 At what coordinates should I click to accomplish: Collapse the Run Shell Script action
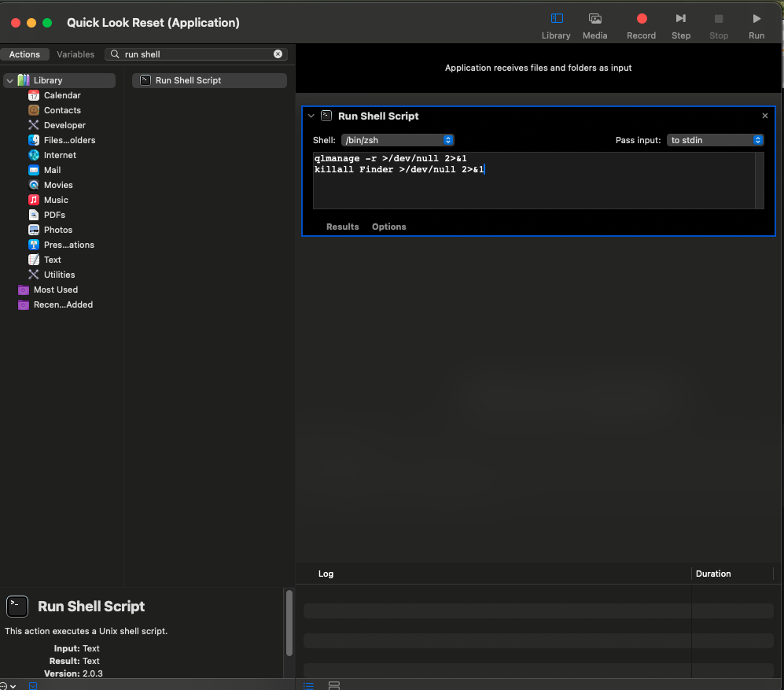click(x=311, y=116)
